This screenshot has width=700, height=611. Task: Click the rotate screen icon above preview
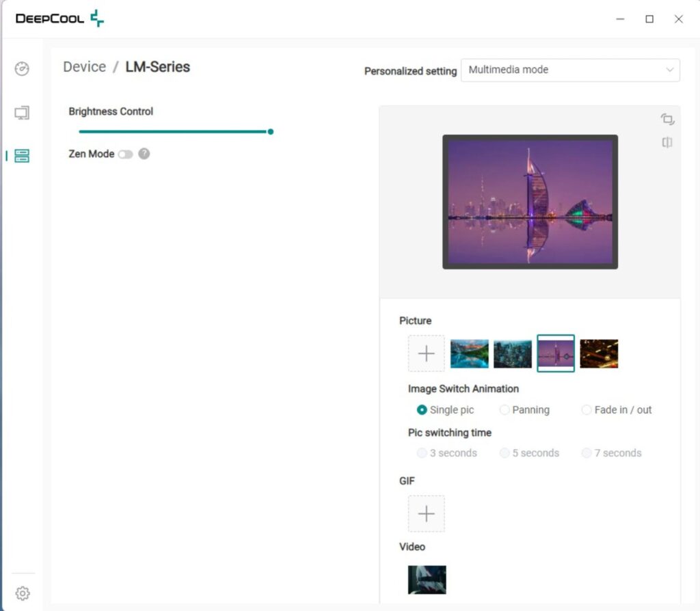[x=667, y=119]
